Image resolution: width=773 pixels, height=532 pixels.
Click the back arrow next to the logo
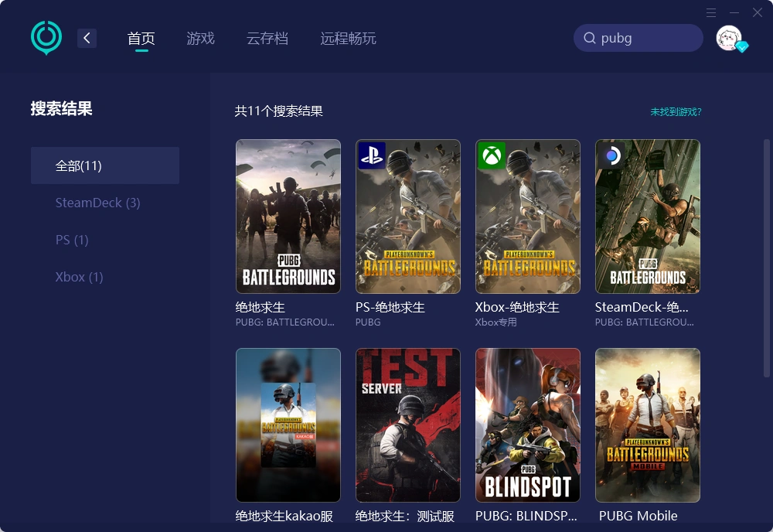pos(87,37)
